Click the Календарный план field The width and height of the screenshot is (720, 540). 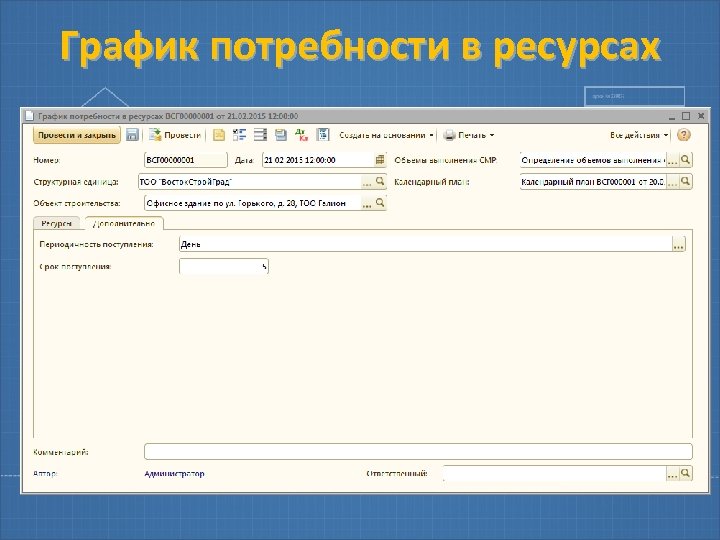point(593,182)
